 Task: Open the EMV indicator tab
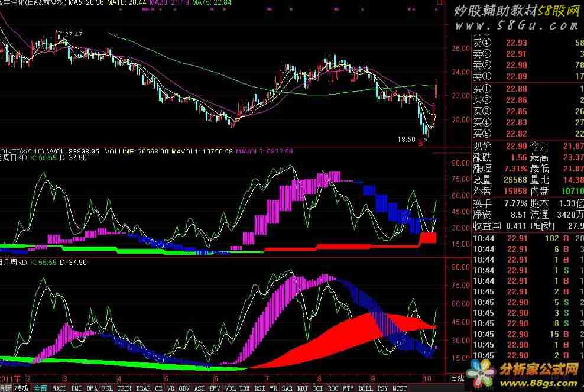(x=215, y=388)
